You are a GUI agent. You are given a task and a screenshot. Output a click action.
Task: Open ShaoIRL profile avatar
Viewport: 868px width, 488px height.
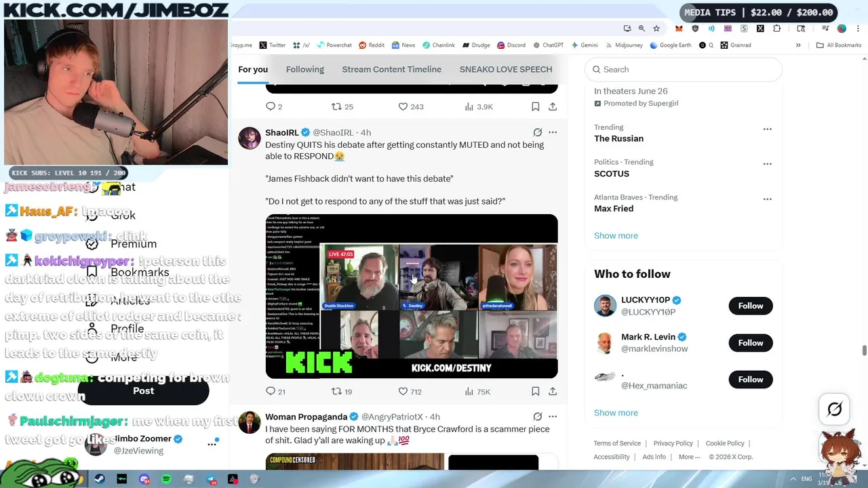[x=250, y=138]
